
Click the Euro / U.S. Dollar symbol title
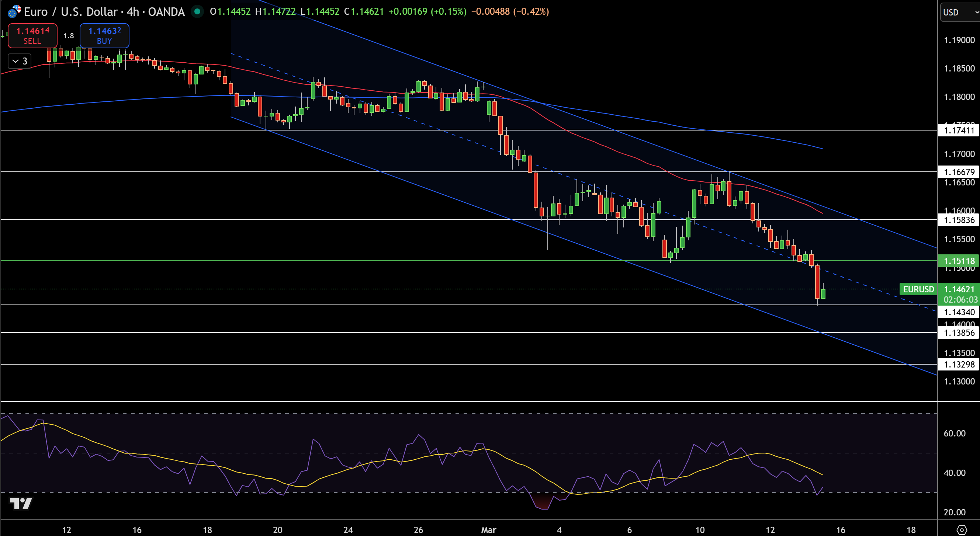pyautogui.click(x=104, y=12)
